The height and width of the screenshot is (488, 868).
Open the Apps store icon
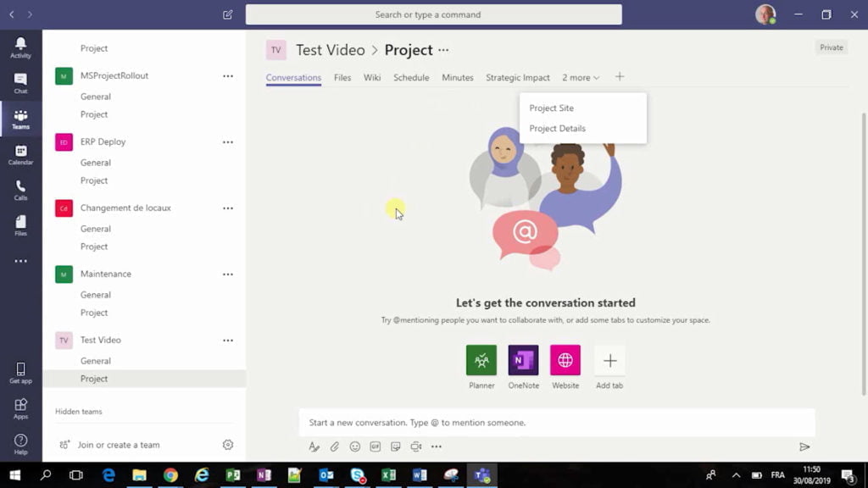(x=20, y=408)
